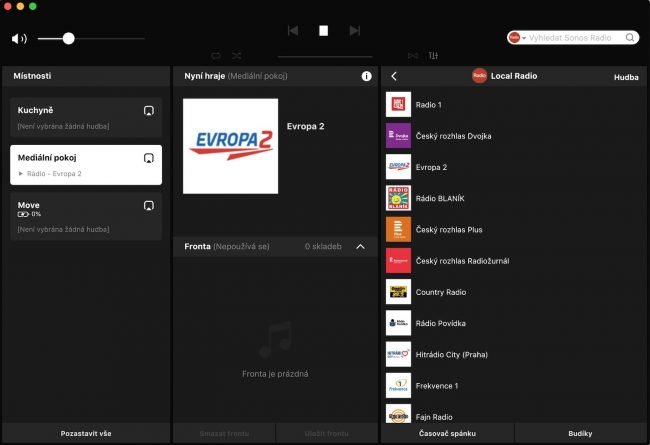
Task: Select the Mediální pokoj room
Action: [x=86, y=165]
